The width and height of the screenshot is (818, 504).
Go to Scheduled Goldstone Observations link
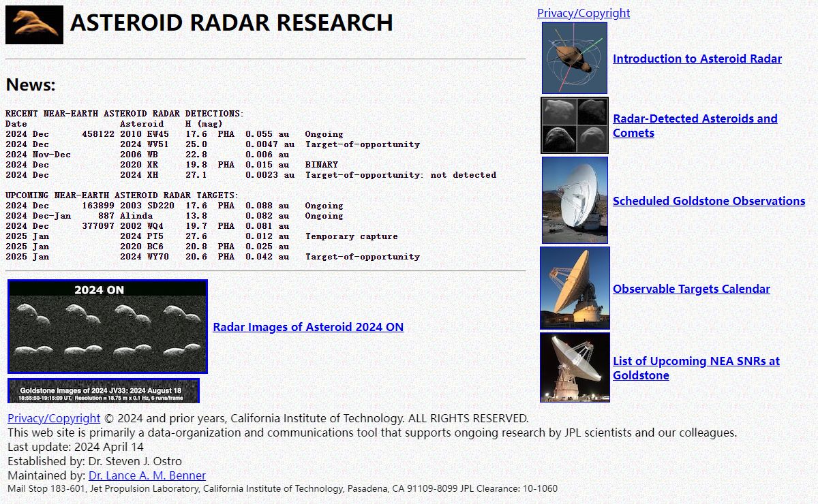click(708, 201)
